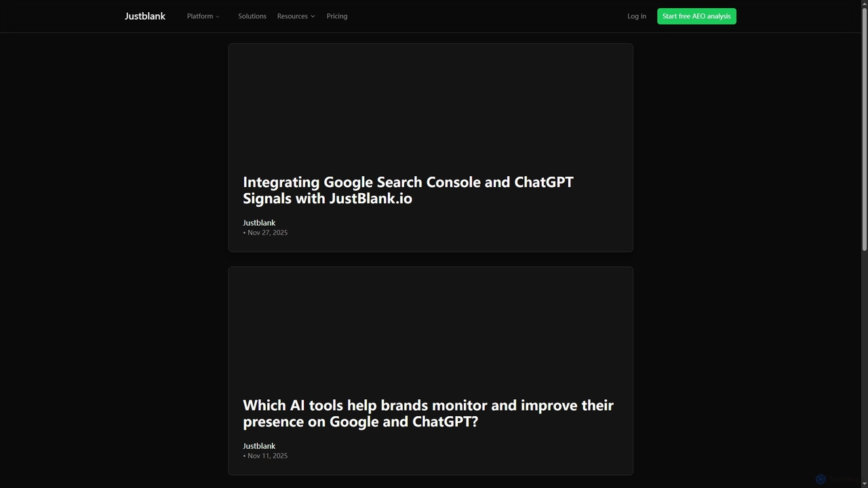Go to the Pricing page
Viewport: 868px width, 488px height.
(x=337, y=16)
